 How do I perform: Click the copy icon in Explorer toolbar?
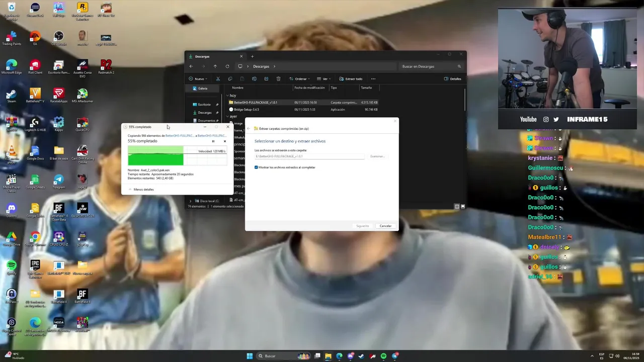pyautogui.click(x=230, y=79)
